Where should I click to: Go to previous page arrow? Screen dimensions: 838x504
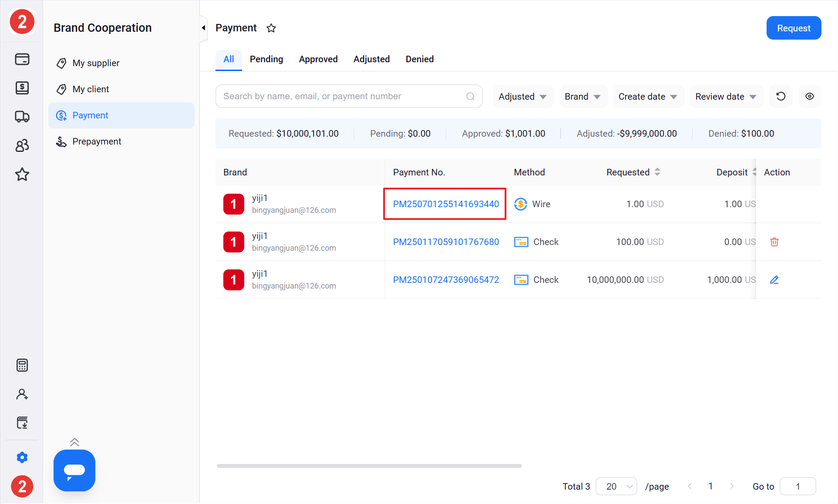pyautogui.click(x=690, y=486)
